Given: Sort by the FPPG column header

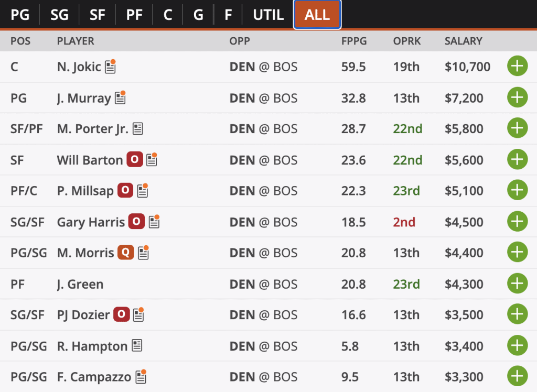Looking at the screenshot, I should (x=354, y=41).
